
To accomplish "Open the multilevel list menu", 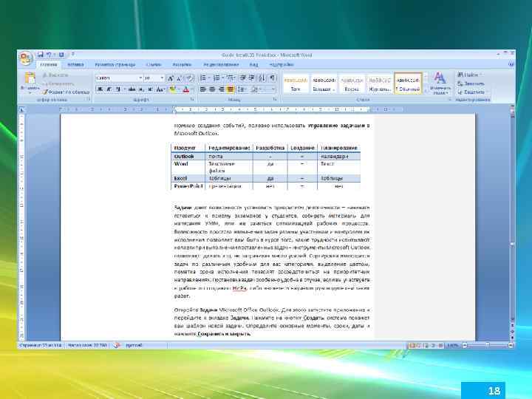I will (231, 78).
